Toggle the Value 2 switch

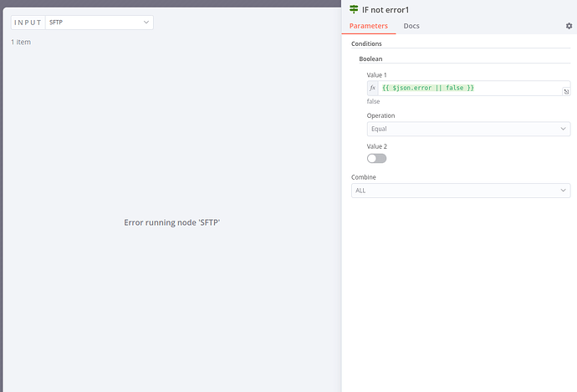coord(376,159)
